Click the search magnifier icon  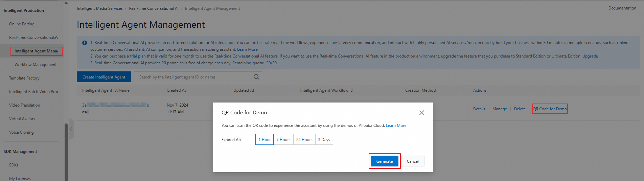(256, 77)
